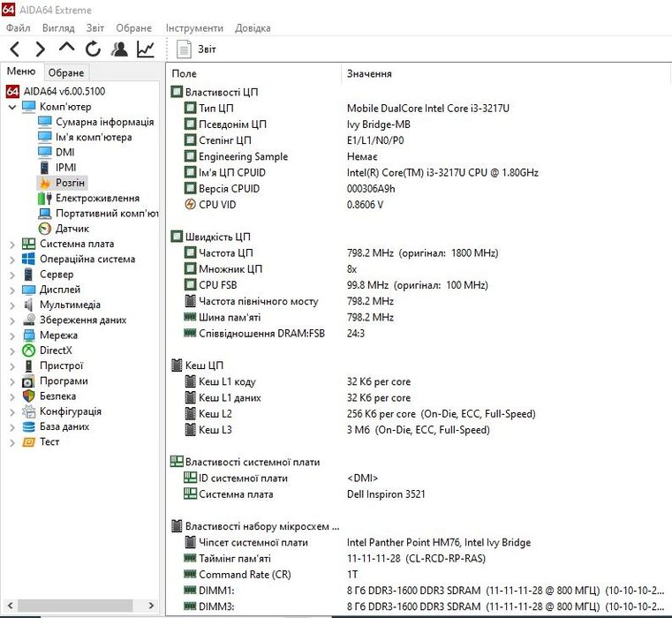Select the icon next to Тест
672x618 pixels.
coord(29,441)
